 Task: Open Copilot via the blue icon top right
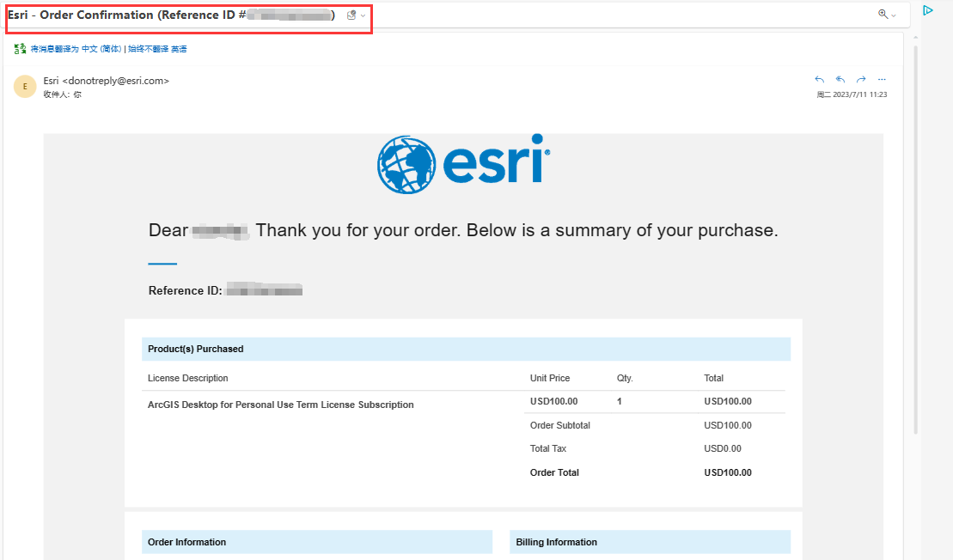927,9
